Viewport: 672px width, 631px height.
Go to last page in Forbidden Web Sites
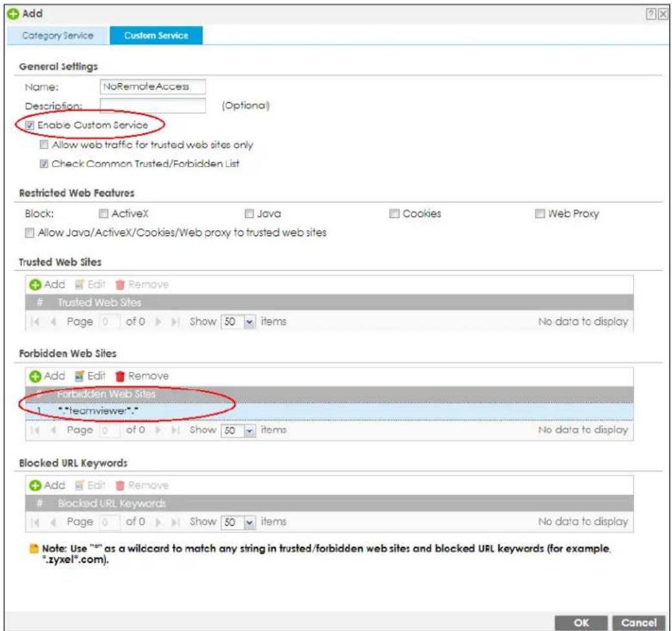click(x=175, y=430)
